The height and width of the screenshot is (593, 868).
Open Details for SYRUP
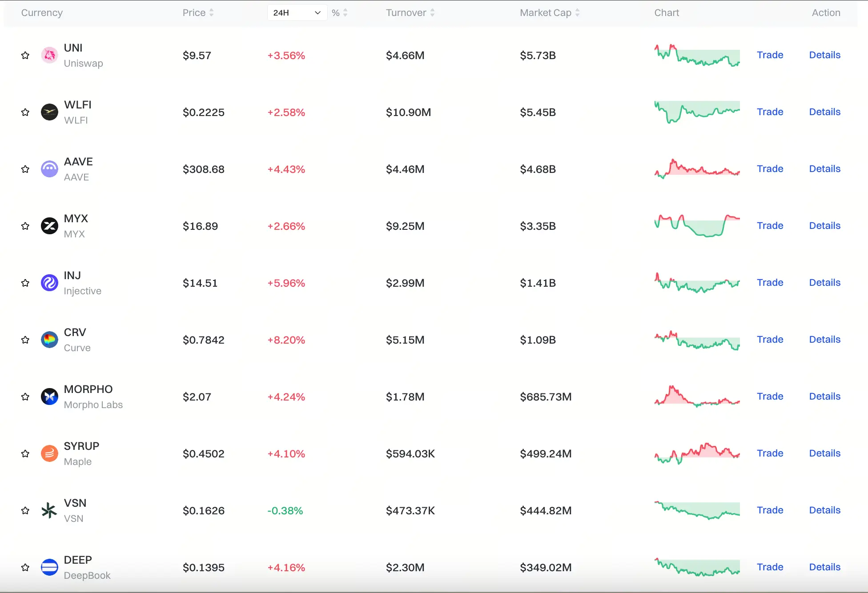point(824,453)
